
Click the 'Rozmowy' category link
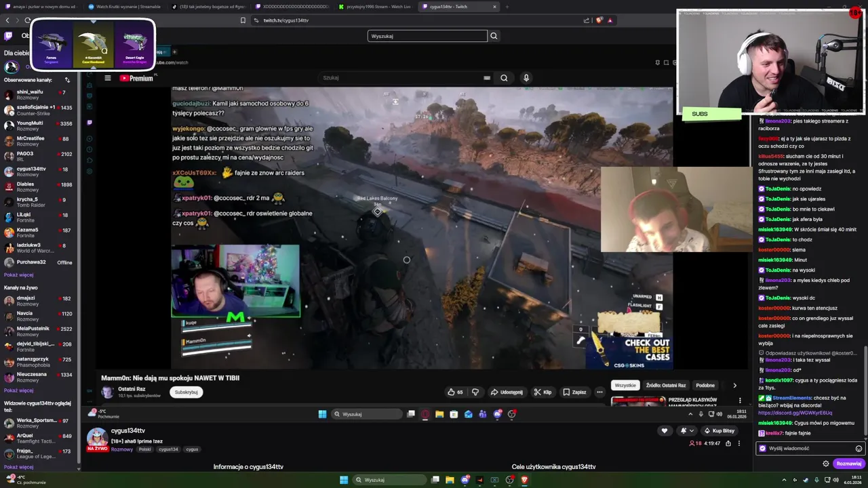point(122,449)
